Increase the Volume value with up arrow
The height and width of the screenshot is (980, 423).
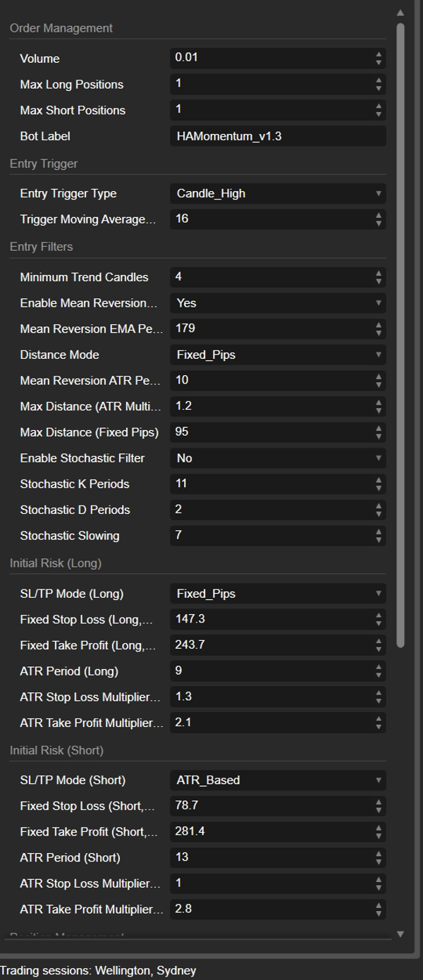379,54
